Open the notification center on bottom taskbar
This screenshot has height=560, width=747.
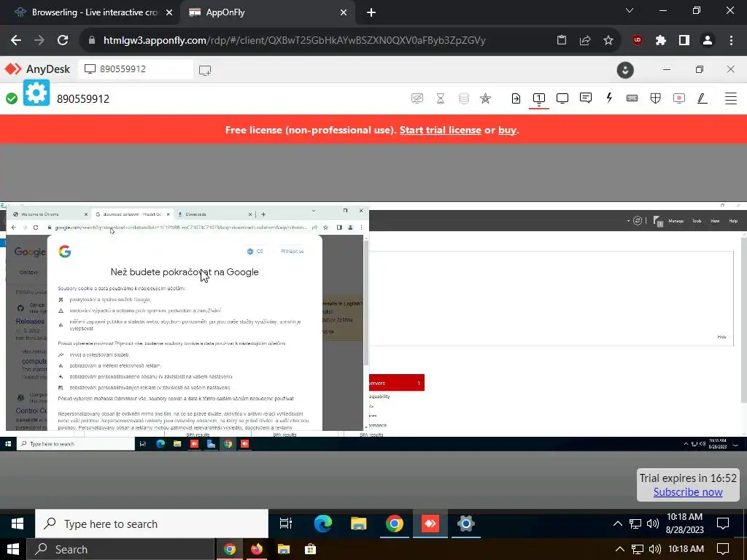723,549
